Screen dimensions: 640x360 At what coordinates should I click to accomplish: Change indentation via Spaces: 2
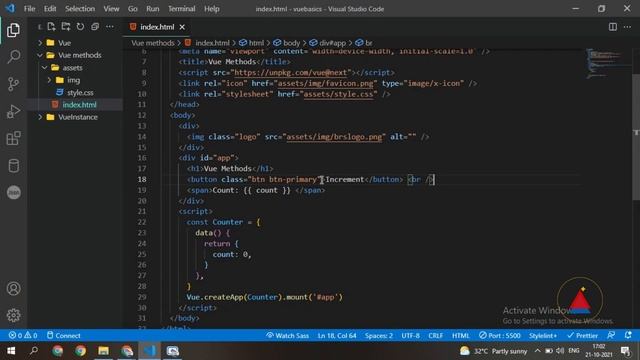379,336
